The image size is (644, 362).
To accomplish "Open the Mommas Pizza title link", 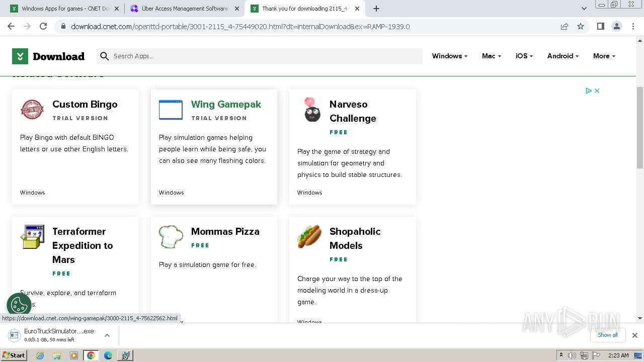I will pyautogui.click(x=225, y=231).
